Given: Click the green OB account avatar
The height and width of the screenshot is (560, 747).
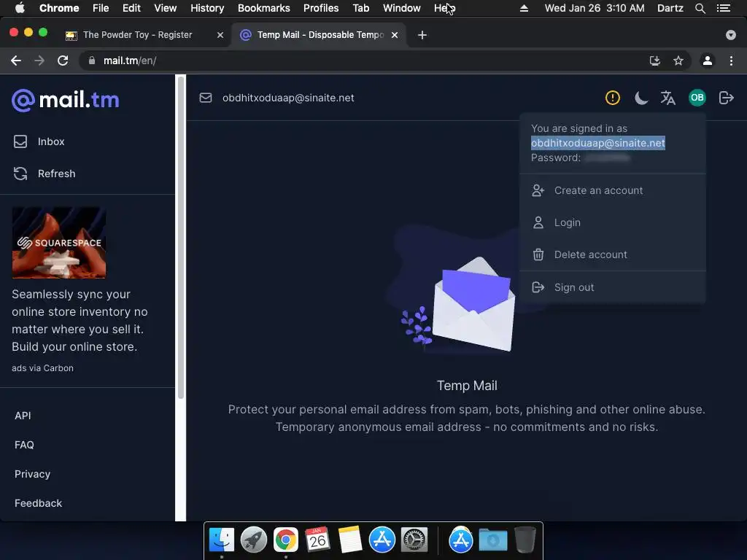Looking at the screenshot, I should [x=697, y=98].
